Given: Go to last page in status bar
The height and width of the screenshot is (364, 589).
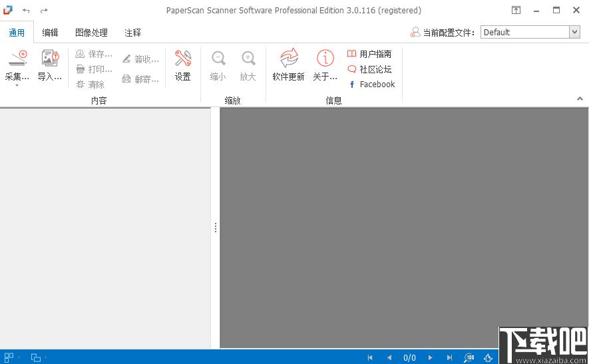Looking at the screenshot, I should 449,357.
